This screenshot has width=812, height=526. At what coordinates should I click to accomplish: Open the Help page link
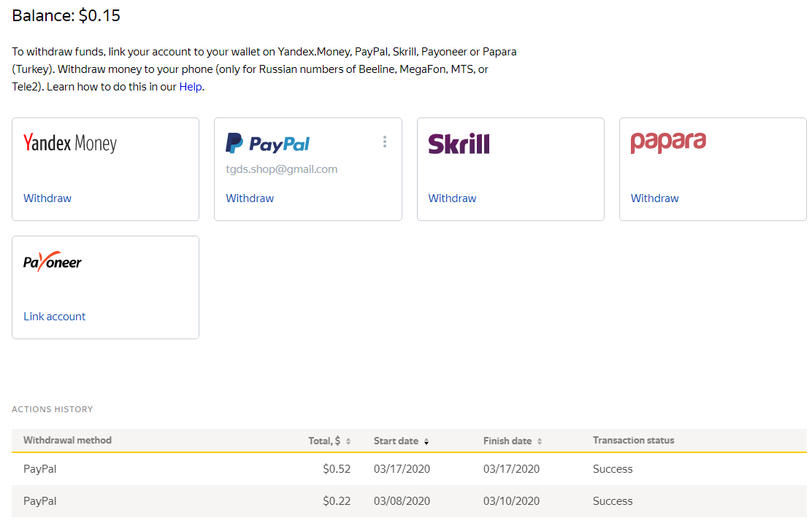[191, 87]
